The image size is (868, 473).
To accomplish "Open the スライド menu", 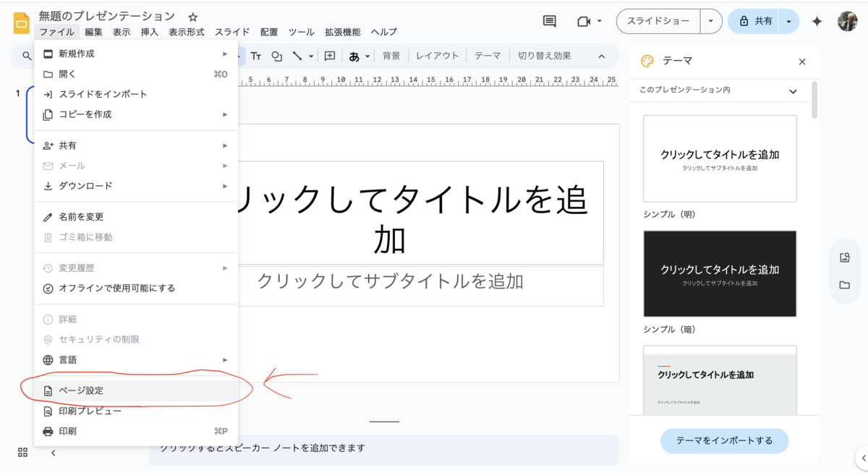I will coord(232,33).
